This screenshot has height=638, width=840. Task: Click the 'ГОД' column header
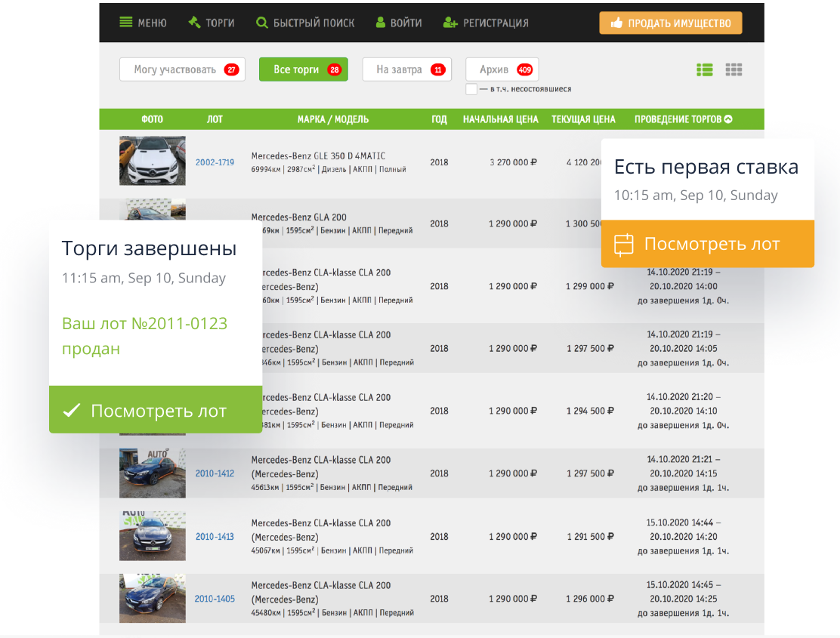(x=439, y=119)
